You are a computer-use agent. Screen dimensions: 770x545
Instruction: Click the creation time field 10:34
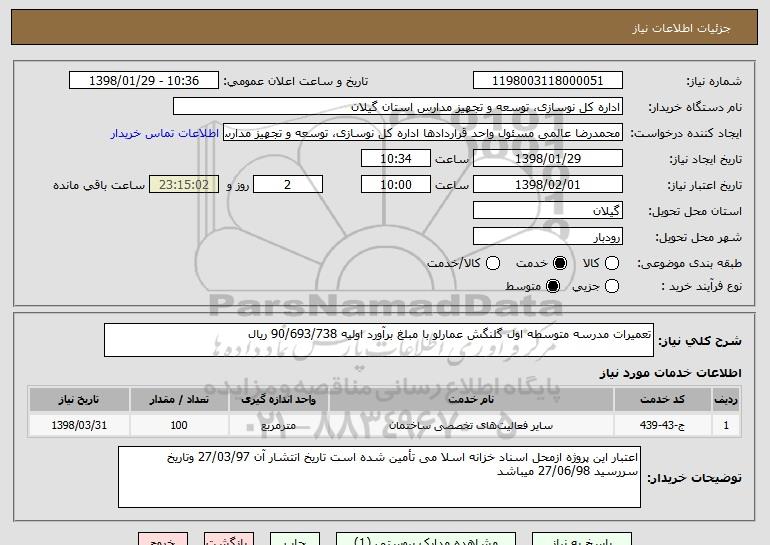396,159
